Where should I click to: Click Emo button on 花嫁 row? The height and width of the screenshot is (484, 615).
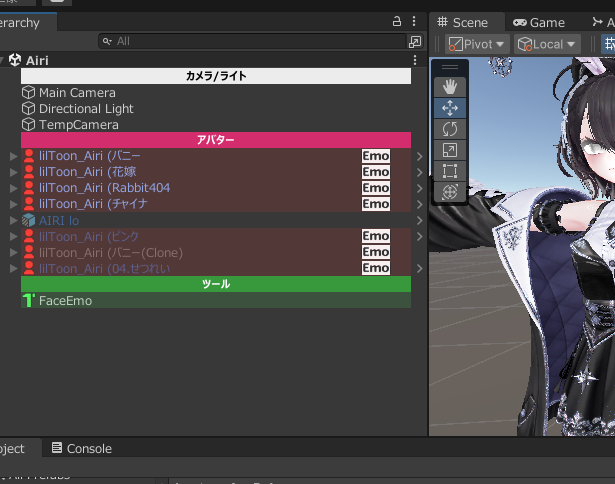376,172
